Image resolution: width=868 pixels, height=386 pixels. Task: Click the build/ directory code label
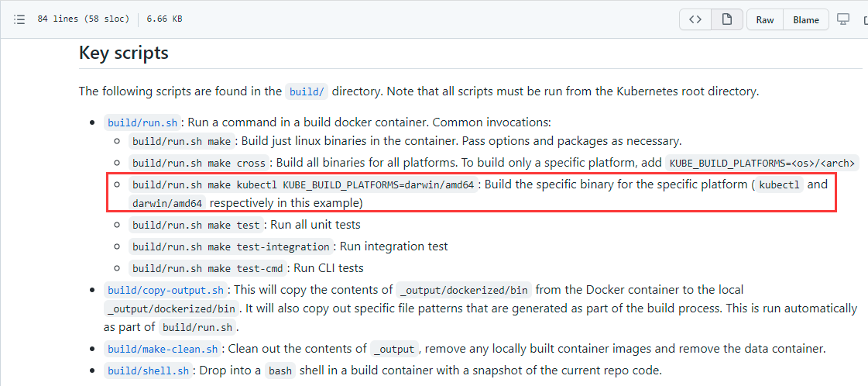[307, 91]
